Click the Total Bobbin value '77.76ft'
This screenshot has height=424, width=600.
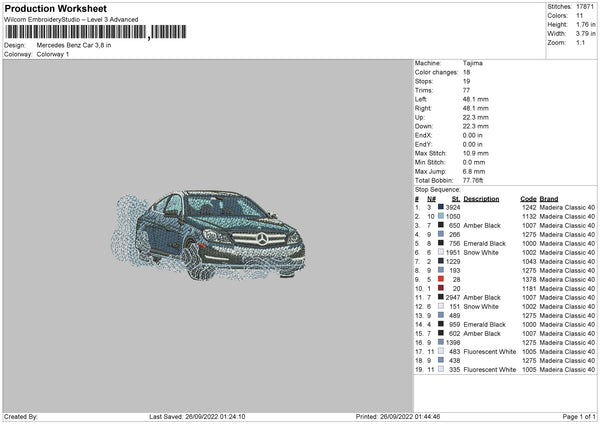(473, 180)
